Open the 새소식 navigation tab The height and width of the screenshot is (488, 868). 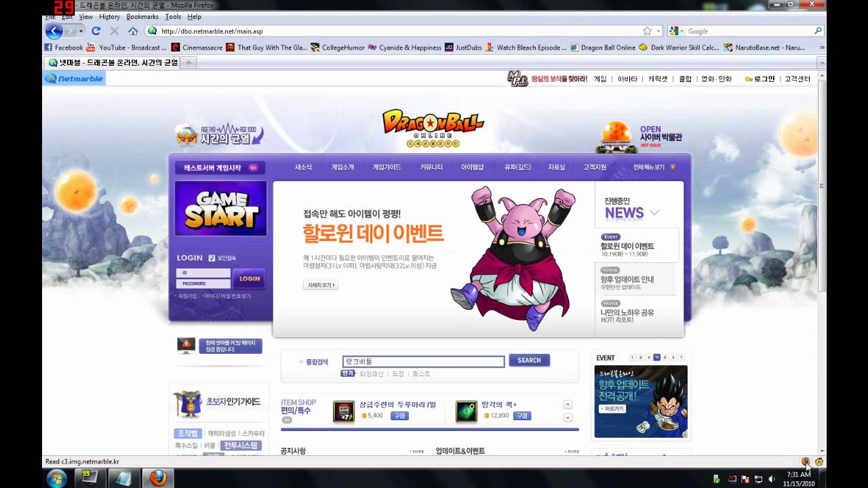click(303, 167)
